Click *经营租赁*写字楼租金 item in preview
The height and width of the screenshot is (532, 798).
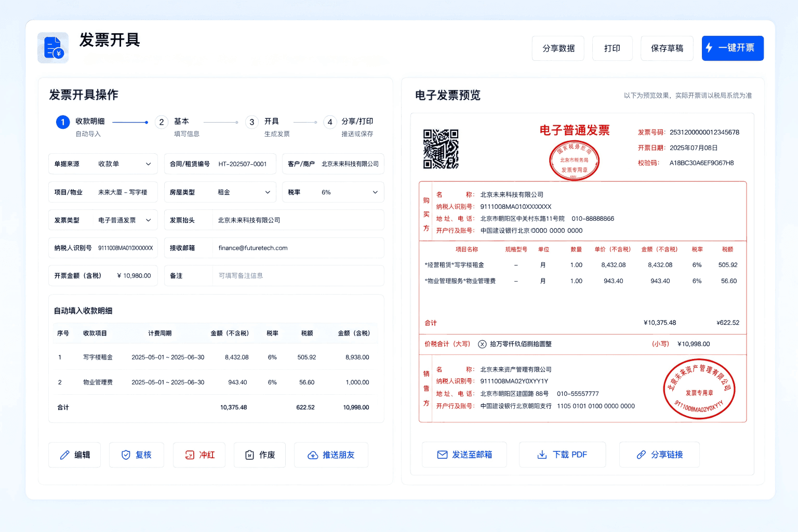(x=454, y=265)
